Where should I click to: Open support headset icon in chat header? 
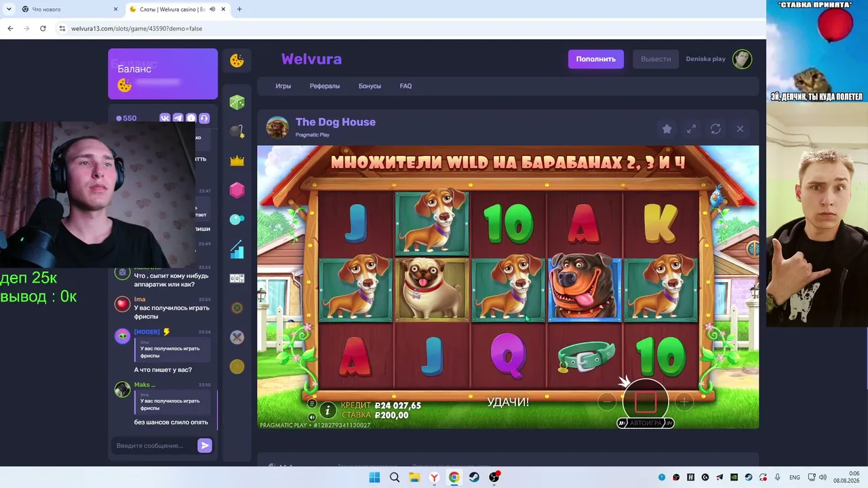204,118
